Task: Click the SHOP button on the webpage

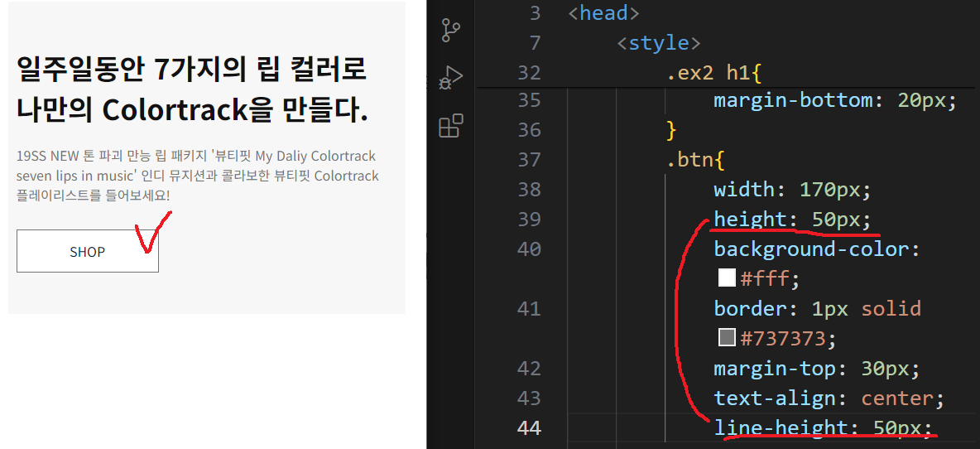Action: (x=88, y=251)
